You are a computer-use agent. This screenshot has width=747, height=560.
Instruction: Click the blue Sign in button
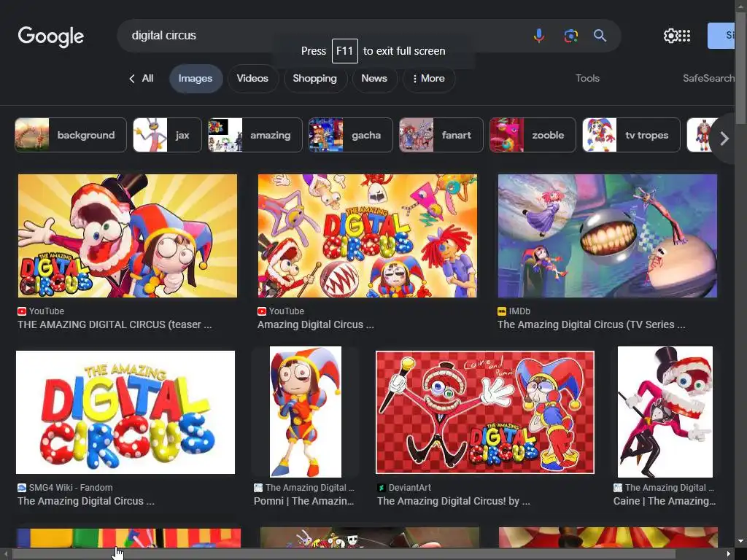point(721,36)
